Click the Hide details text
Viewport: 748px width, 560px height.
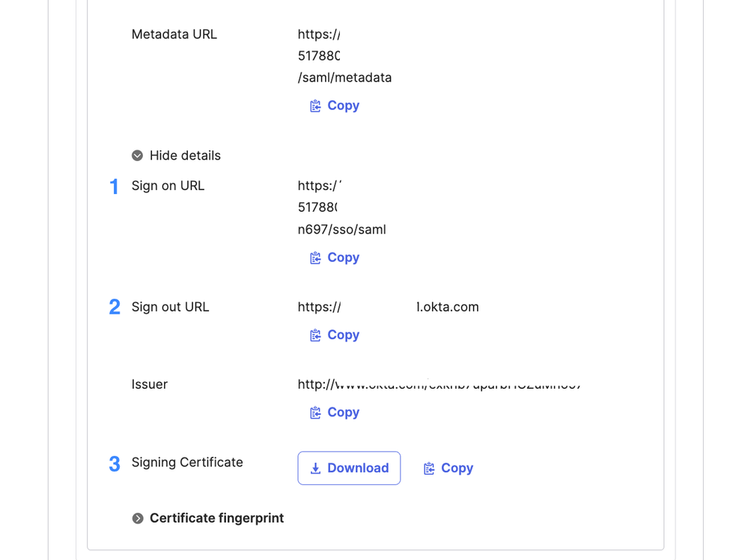185,156
